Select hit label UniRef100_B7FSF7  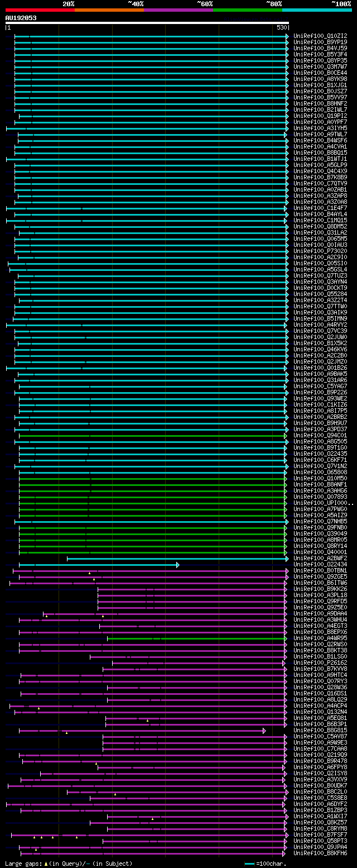click(320, 834)
